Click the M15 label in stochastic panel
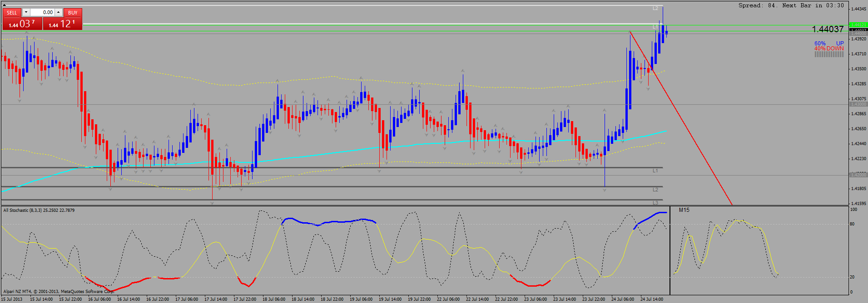The height and width of the screenshot is (303, 868). tap(684, 210)
